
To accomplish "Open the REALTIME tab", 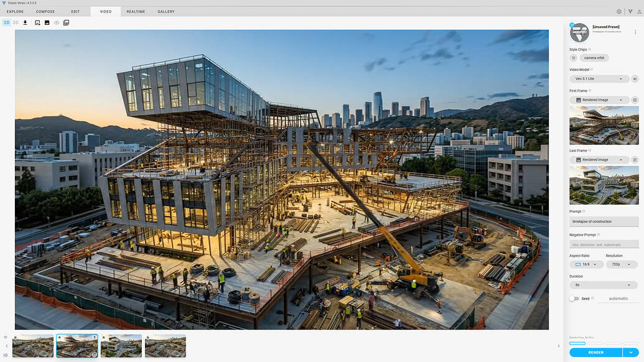I will coord(136,11).
